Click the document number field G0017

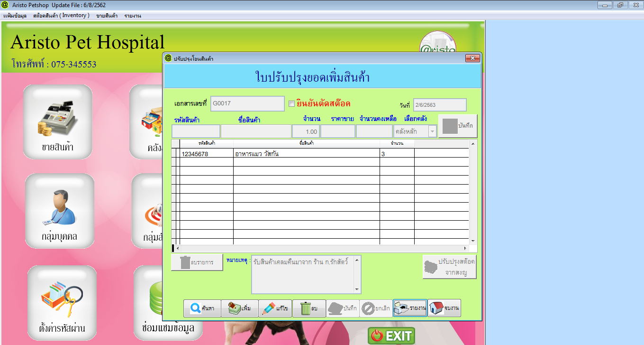pyautogui.click(x=247, y=103)
